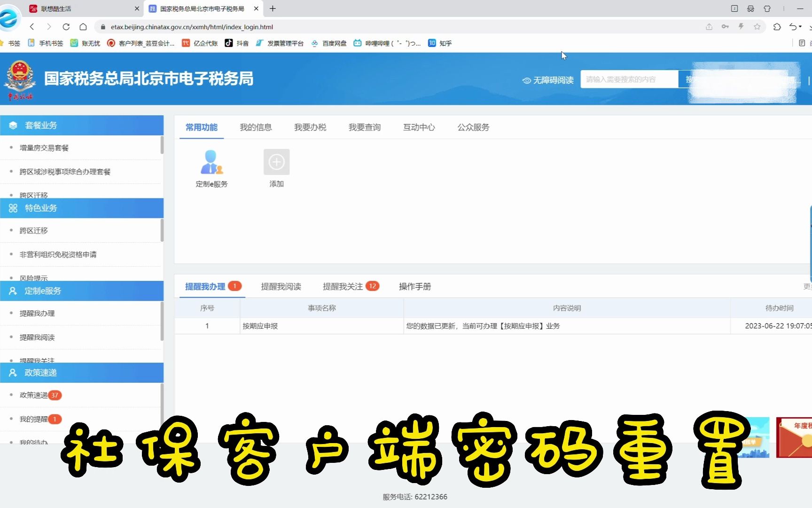Collapse the 套餐业务 sidebar section
The width and height of the screenshot is (812, 508).
tap(82, 125)
